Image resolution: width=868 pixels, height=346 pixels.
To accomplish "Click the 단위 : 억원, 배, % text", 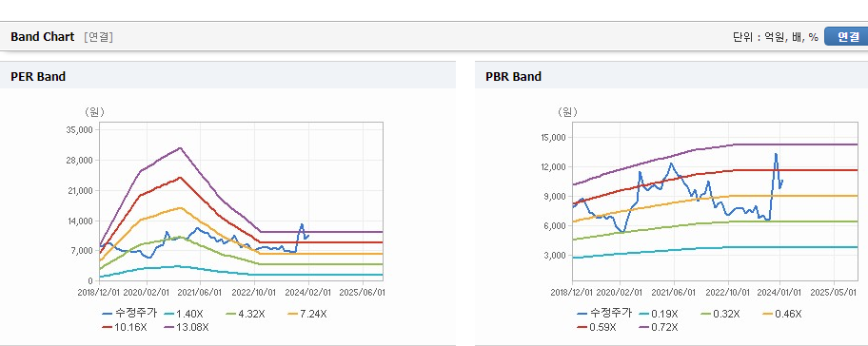I will pos(775,37).
